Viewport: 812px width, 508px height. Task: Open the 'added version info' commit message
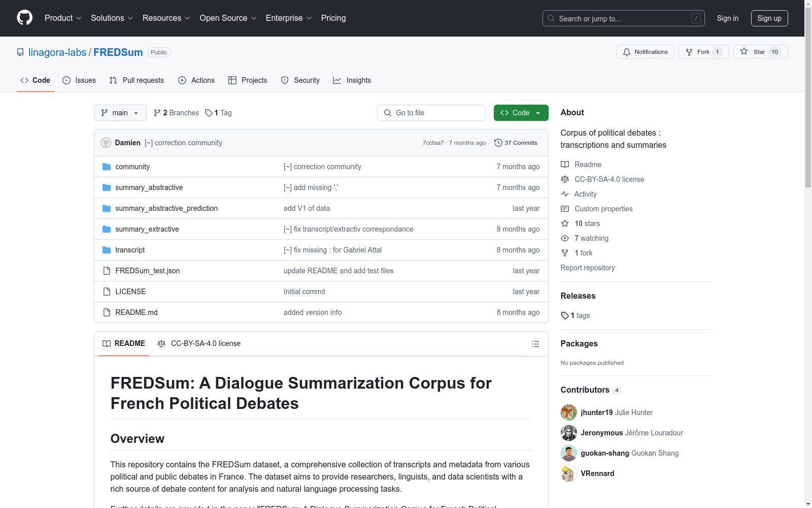pos(313,312)
